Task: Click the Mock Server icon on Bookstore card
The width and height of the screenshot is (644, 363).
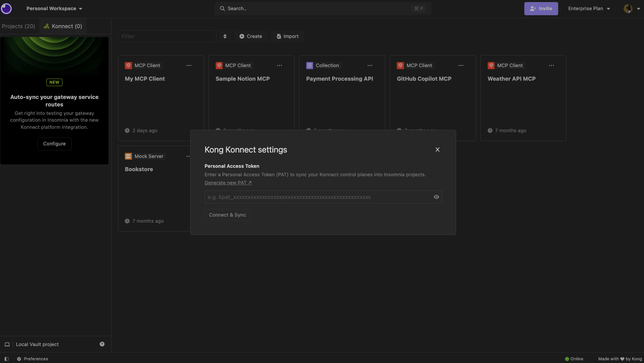Action: pyautogui.click(x=128, y=156)
